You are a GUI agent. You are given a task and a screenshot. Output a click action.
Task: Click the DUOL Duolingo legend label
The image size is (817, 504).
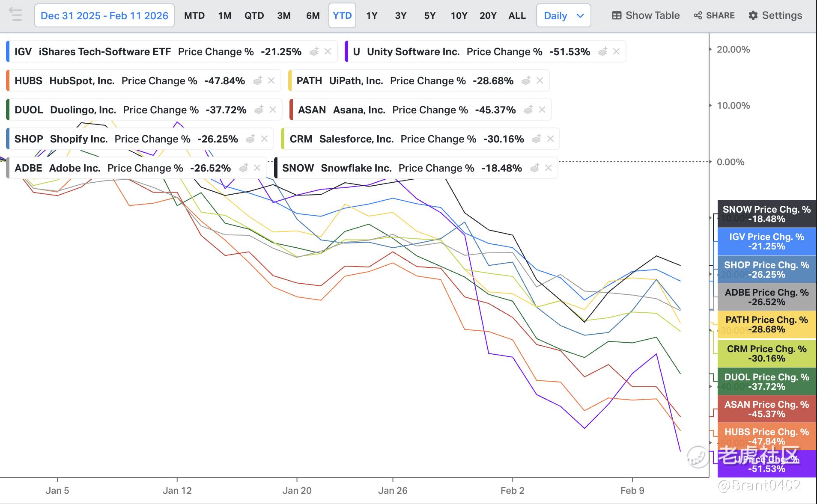pyautogui.click(x=65, y=110)
